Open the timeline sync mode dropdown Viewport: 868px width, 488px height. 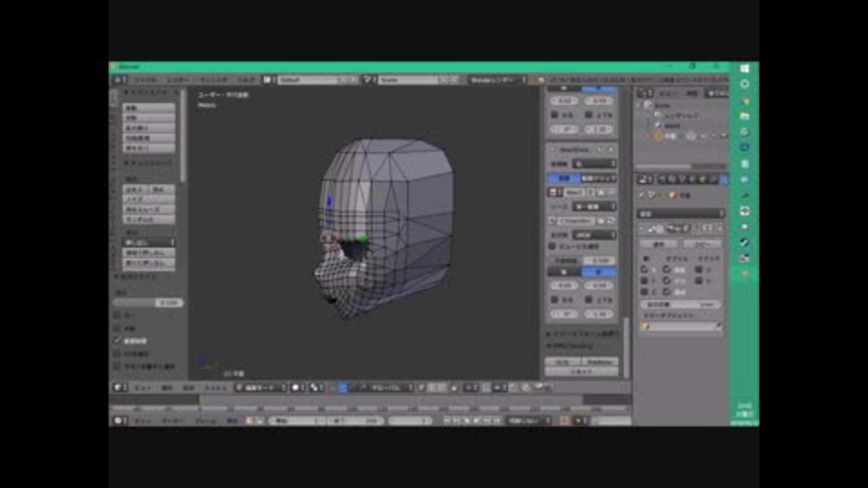click(529, 420)
